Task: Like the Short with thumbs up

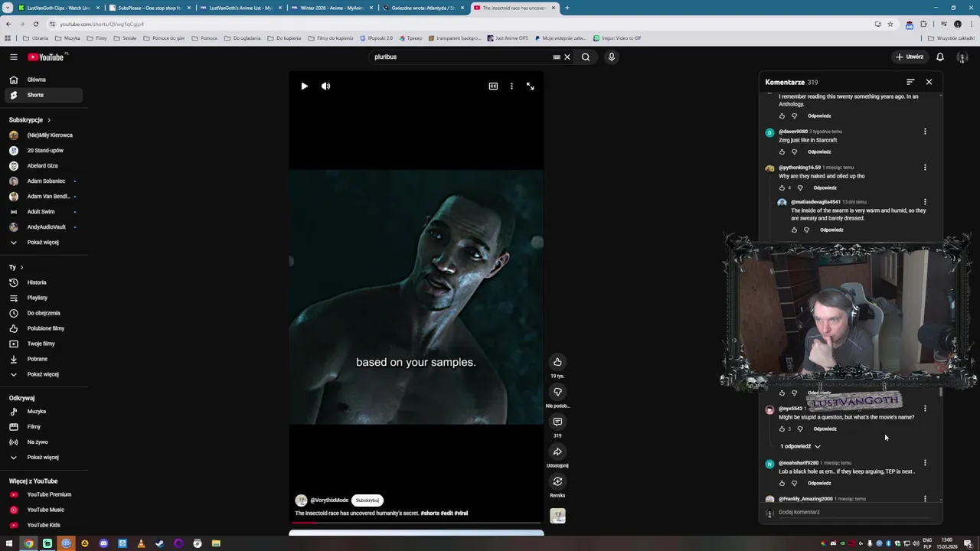Action: (x=557, y=362)
